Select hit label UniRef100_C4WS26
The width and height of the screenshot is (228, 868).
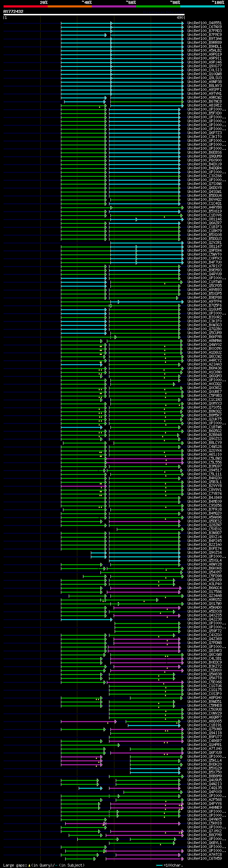coord(204,446)
